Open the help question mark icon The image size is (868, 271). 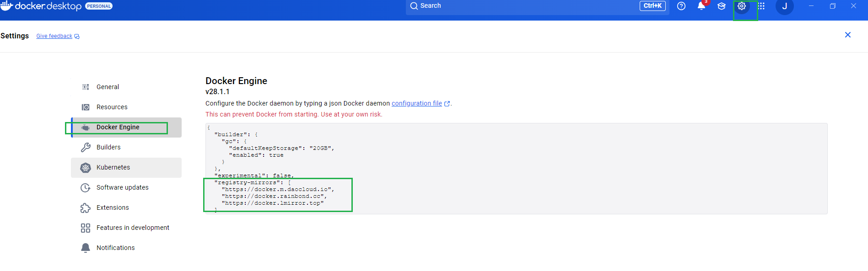pos(681,6)
